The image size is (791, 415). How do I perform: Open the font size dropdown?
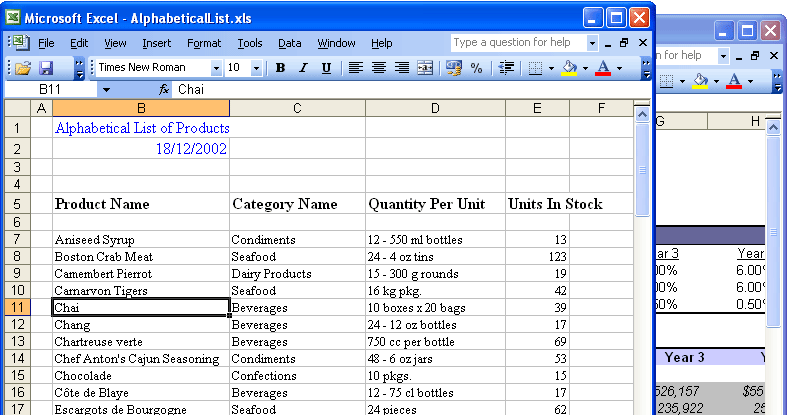pyautogui.click(x=256, y=68)
